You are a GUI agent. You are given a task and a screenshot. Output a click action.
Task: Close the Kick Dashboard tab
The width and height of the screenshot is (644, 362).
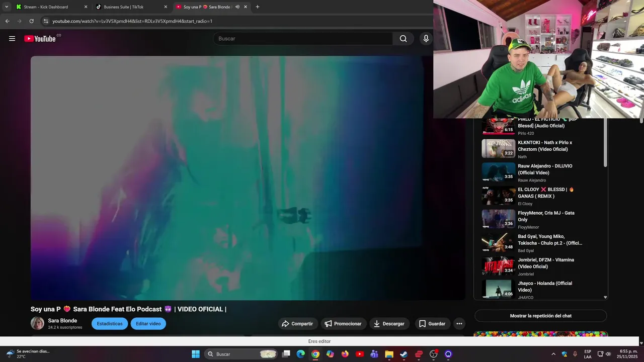86,7
